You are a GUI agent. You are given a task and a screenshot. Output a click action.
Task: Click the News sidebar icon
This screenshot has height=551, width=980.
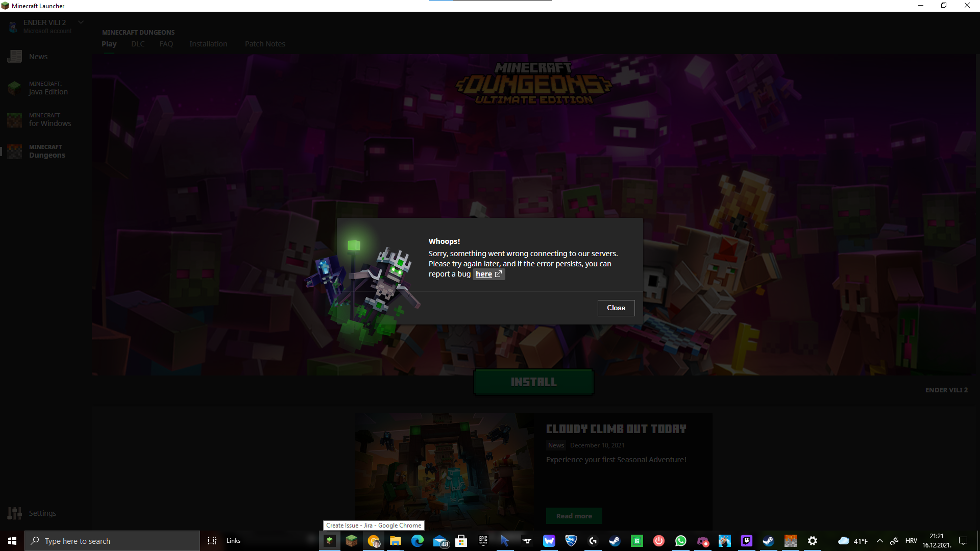14,57
